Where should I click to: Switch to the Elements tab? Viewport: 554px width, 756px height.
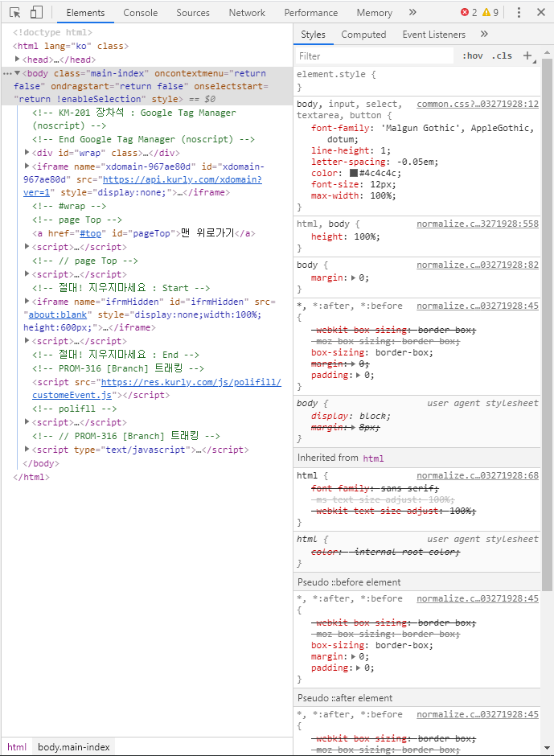tap(85, 13)
